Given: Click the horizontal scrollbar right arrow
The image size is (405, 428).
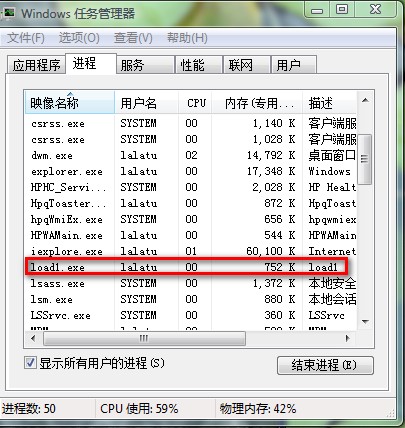Looking at the screenshot, I should tap(348, 338).
